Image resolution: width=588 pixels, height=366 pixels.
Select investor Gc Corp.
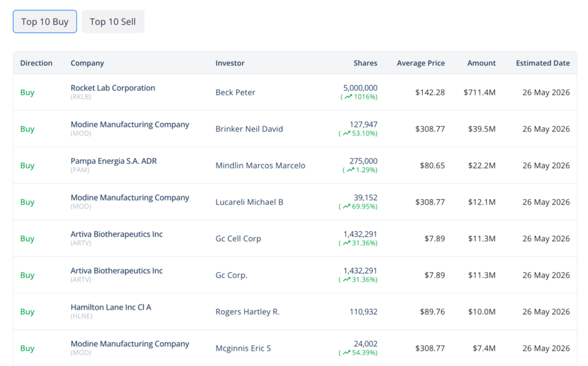click(x=231, y=275)
